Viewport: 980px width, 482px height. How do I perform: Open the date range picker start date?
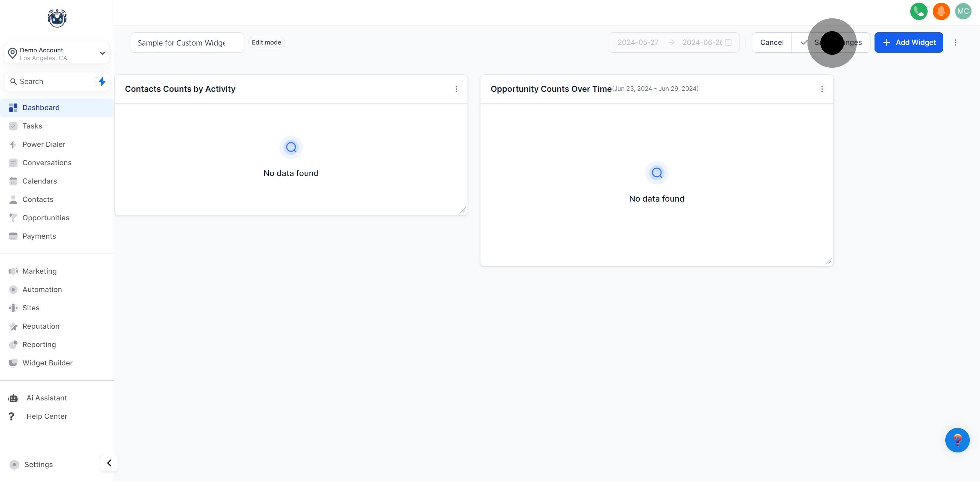click(638, 42)
